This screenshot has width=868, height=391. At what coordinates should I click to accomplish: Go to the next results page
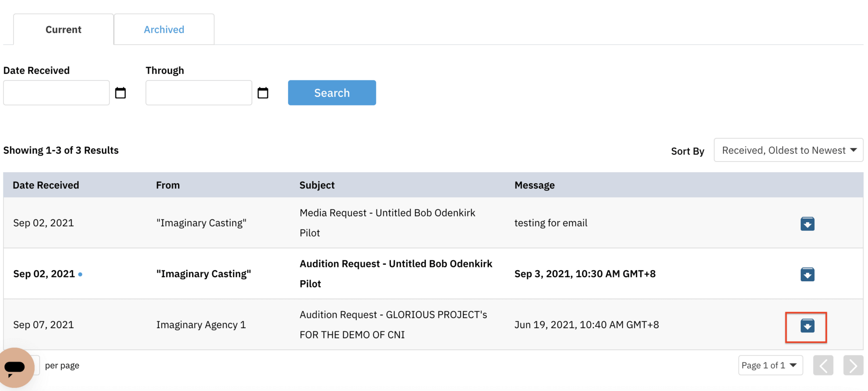coord(853,365)
